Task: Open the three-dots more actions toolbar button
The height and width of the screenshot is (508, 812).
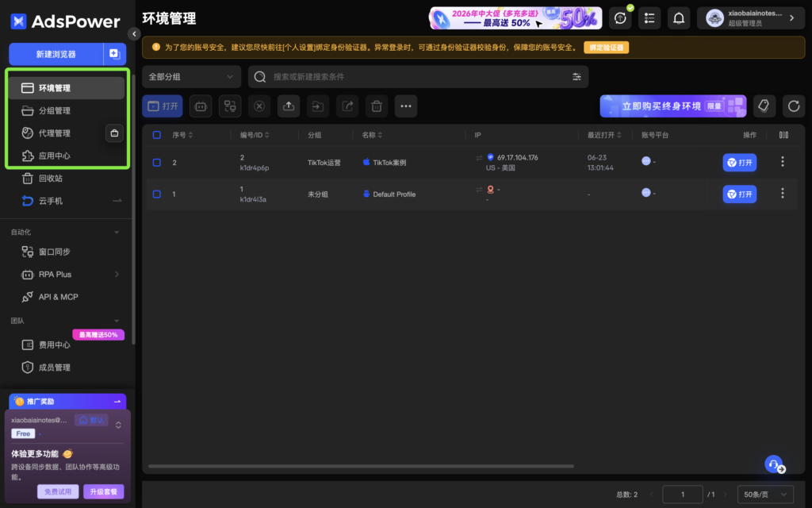Action: (x=406, y=106)
